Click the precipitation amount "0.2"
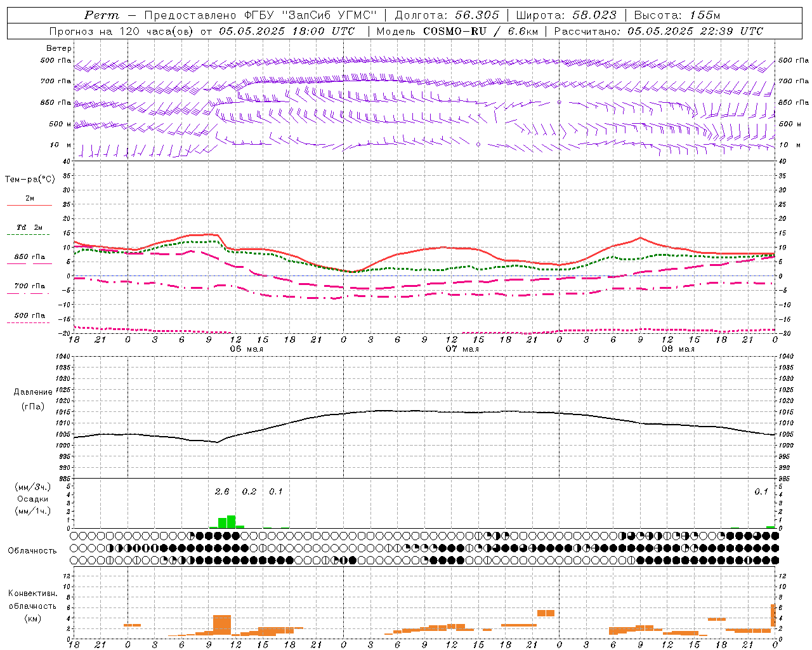The height and width of the screenshot is (650, 812). (x=249, y=491)
